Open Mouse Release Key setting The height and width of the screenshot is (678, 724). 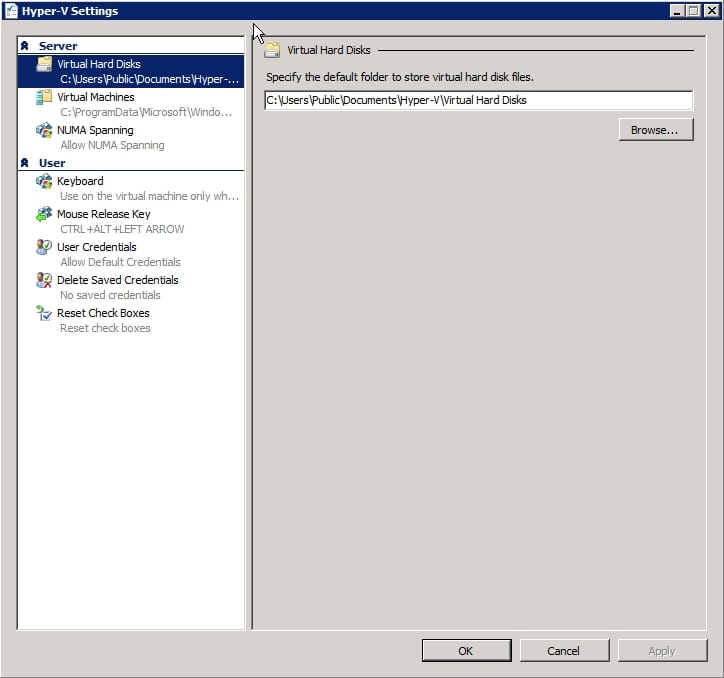click(x=131, y=221)
